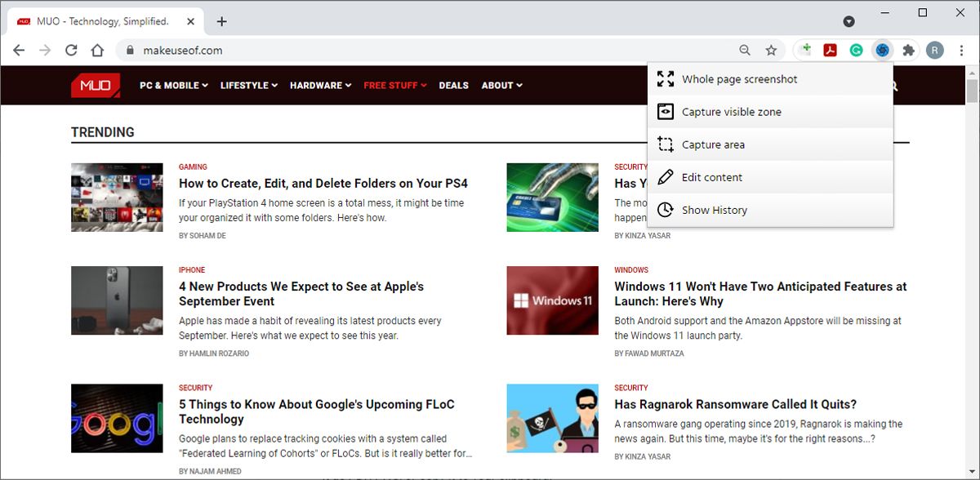This screenshot has width=980, height=480.
Task: Click the MUO logo
Action: pos(96,85)
